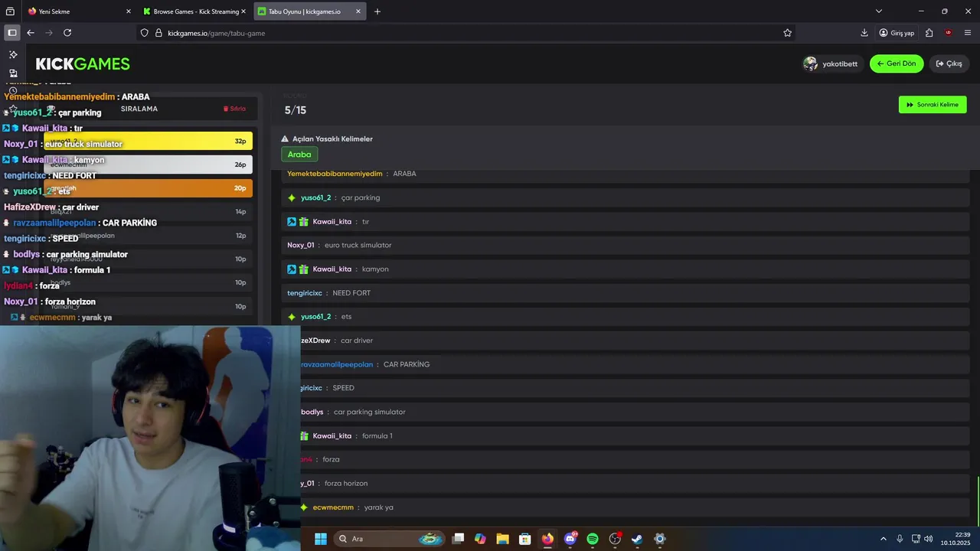Open the uBlock Origin extension icon
Image resolution: width=980 pixels, height=551 pixels.
pyautogui.click(x=948, y=33)
